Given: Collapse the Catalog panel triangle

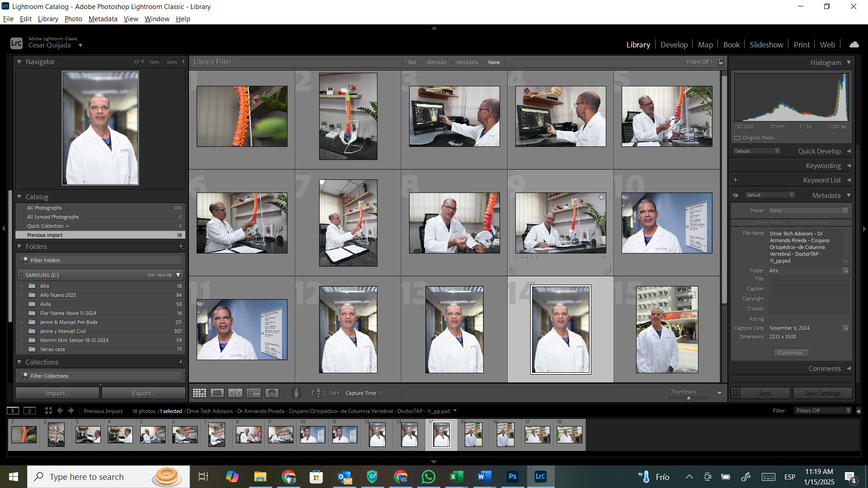Looking at the screenshot, I should point(19,197).
